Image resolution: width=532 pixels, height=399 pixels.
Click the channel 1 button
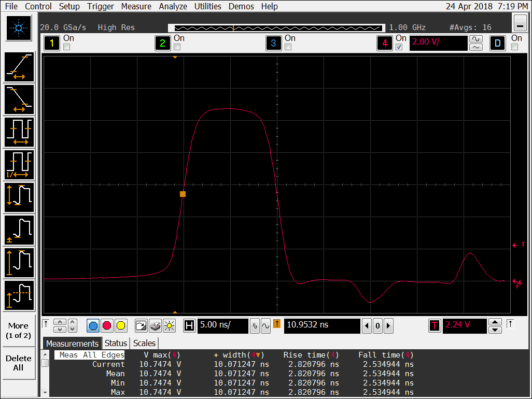[x=51, y=43]
